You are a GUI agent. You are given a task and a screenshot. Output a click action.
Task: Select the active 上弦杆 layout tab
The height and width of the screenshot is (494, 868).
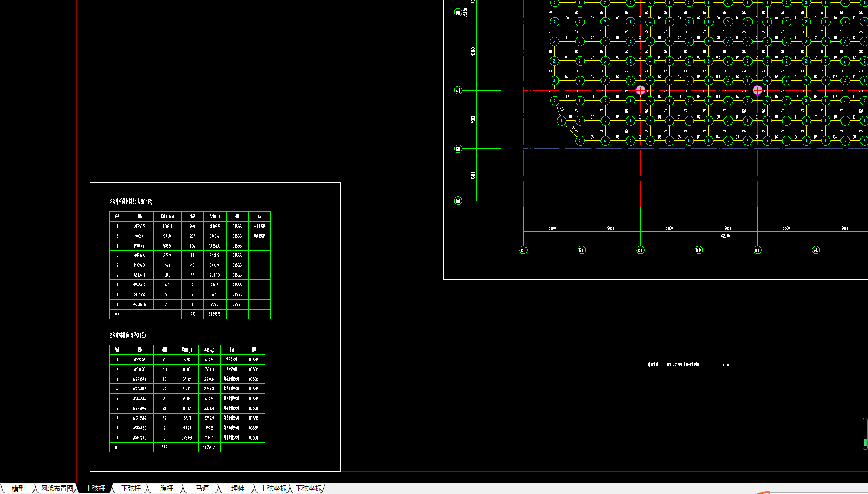[95, 489]
